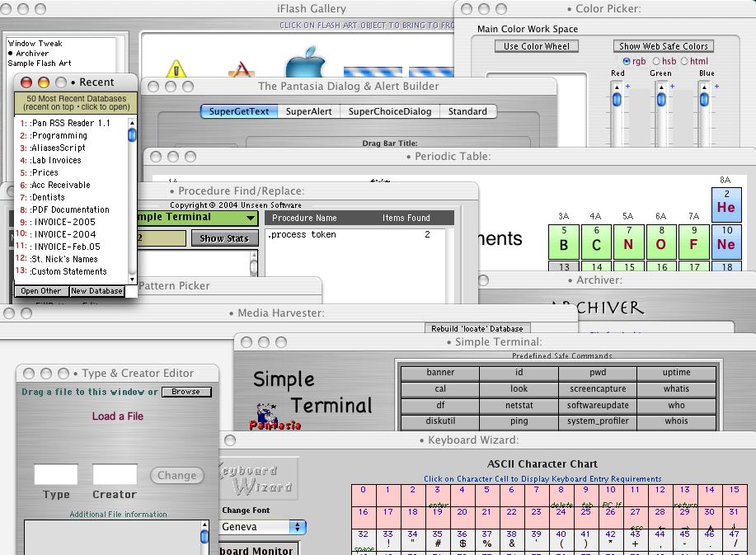Viewport: 756px width, 555px height.
Task: Click Show Stats in Procedure Find/Replace
Action: pos(224,238)
